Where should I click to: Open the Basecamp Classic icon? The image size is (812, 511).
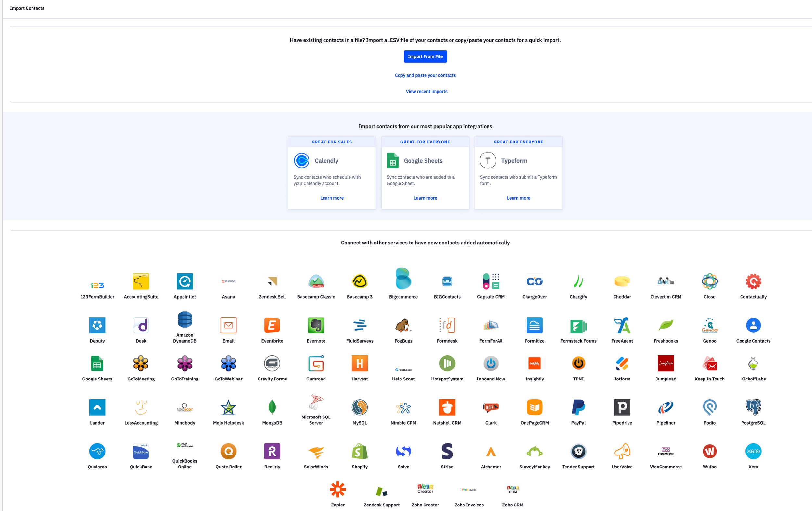point(316,281)
